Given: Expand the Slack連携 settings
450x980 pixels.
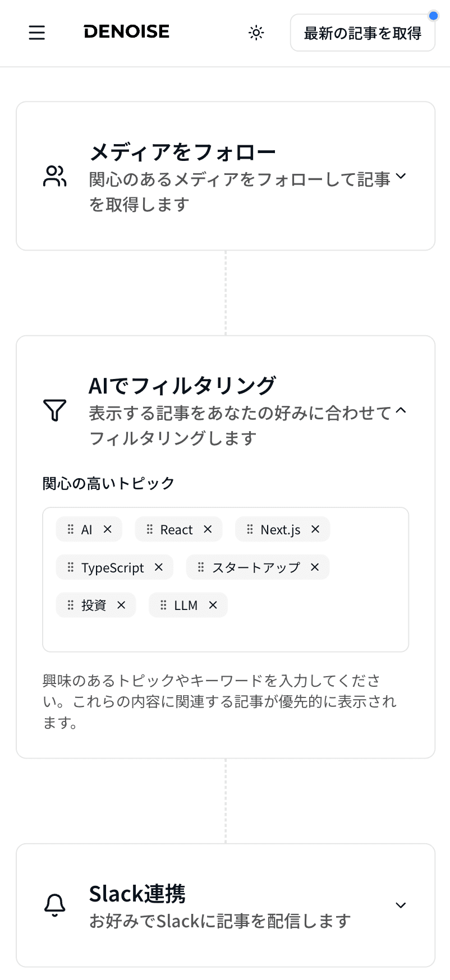Looking at the screenshot, I should (401, 904).
